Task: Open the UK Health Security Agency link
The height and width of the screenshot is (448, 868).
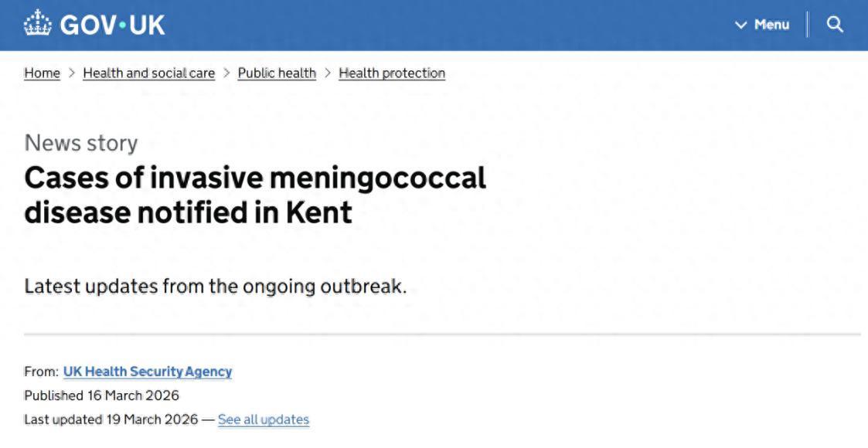Action: (x=148, y=372)
